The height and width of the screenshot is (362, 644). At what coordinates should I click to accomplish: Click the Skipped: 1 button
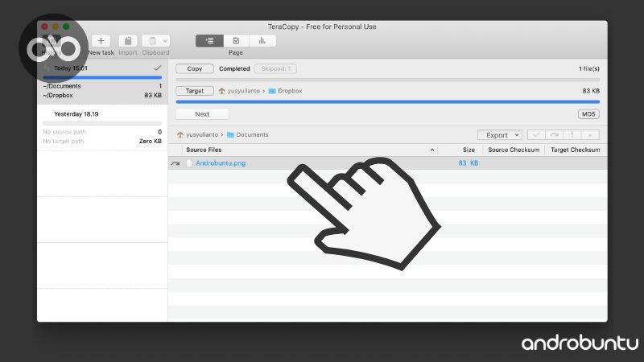click(x=275, y=68)
